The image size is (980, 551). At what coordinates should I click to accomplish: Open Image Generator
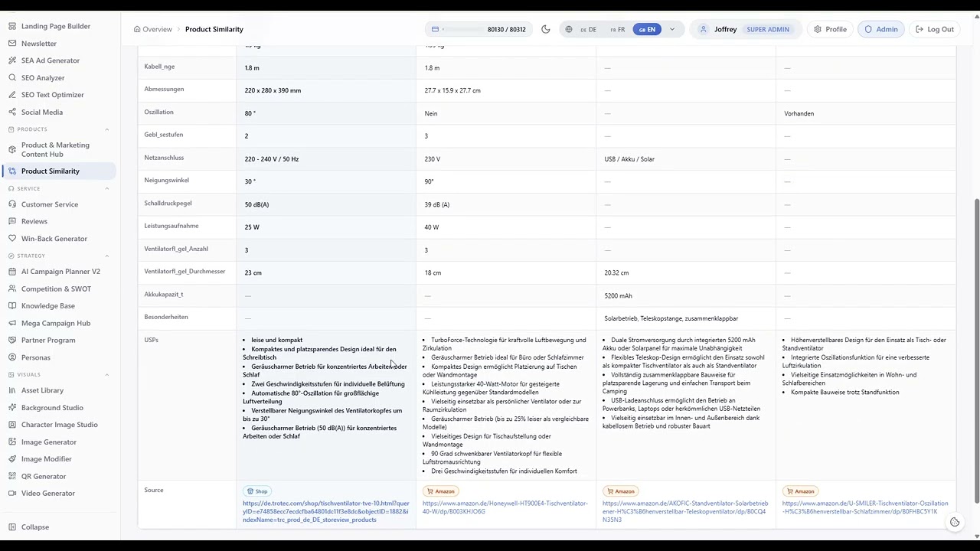pos(49,442)
